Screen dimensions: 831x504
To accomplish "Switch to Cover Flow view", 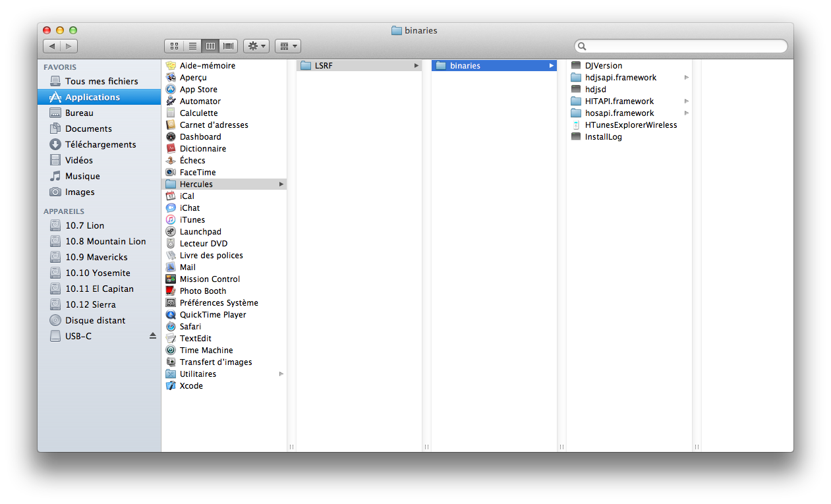I will click(x=229, y=46).
